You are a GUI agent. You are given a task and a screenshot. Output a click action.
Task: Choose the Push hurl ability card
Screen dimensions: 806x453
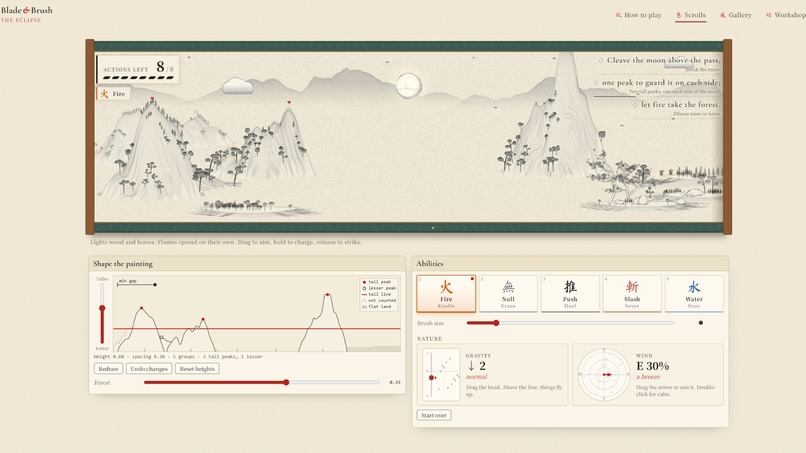coord(570,294)
